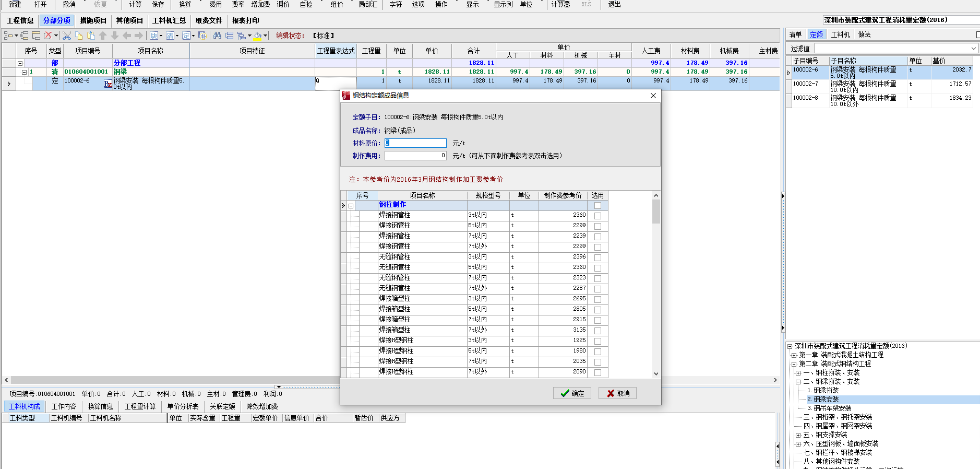Image resolution: width=980 pixels, height=469 pixels.
Task: Check 选用 box on 钢柱制作 header row
Action: coord(597,205)
